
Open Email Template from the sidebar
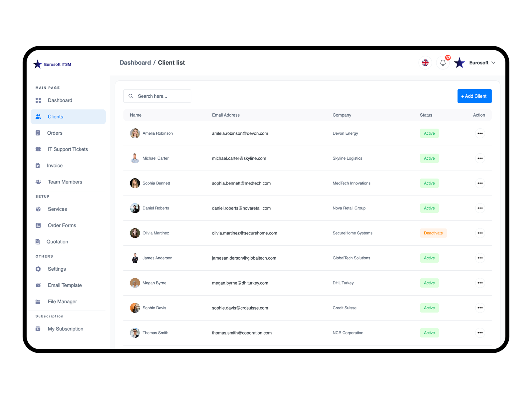(65, 285)
